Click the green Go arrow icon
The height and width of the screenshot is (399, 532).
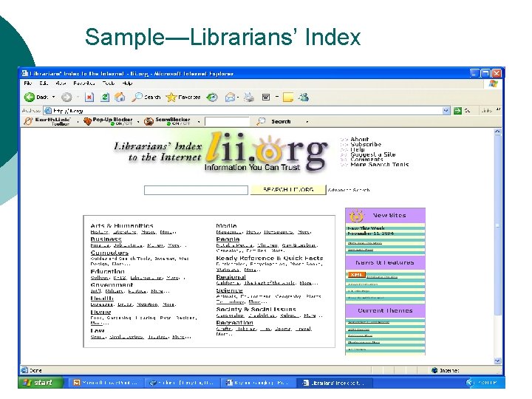coord(457,111)
